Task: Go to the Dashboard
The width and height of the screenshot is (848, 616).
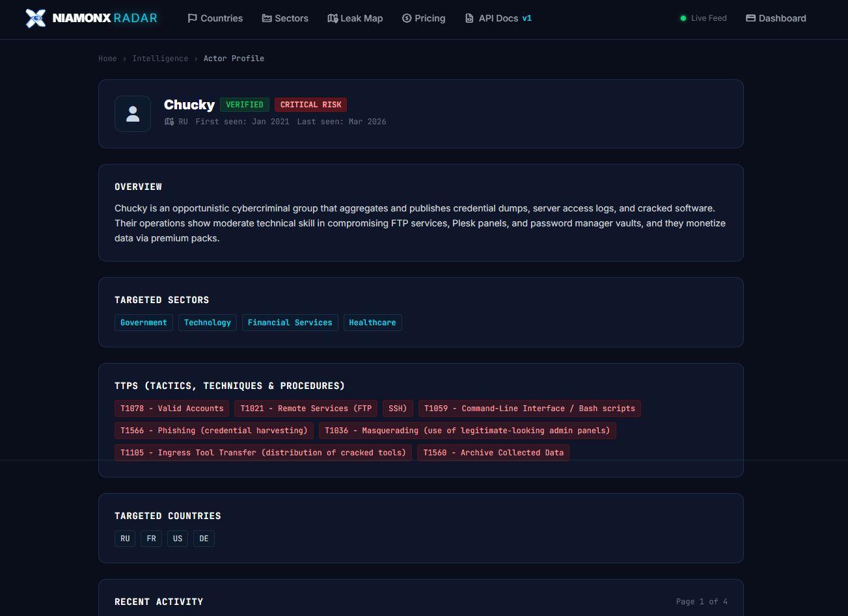Action: 776,18
